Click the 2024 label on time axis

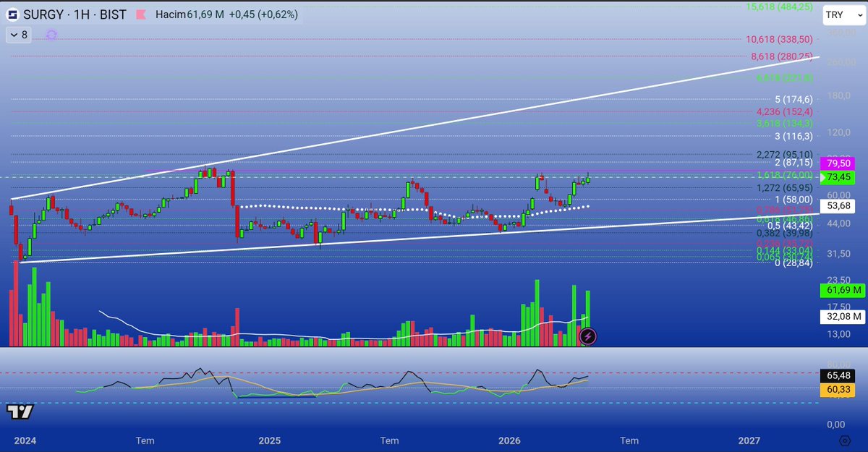[x=24, y=440]
